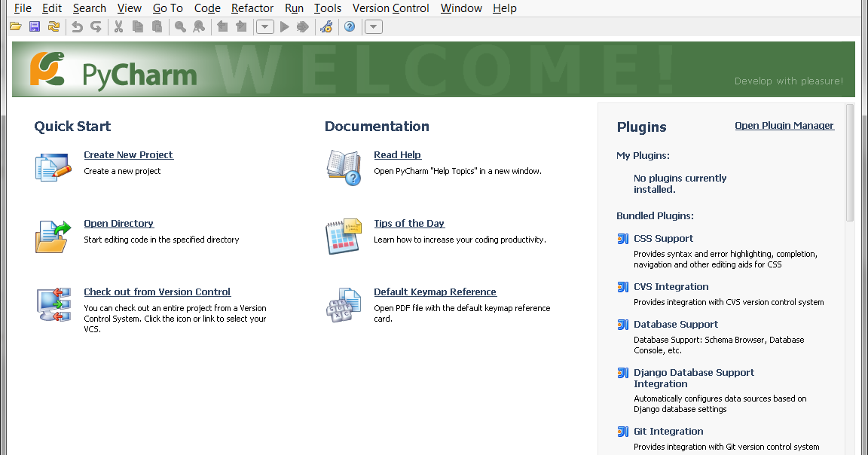Click Django Database Support Integration title

click(694, 378)
